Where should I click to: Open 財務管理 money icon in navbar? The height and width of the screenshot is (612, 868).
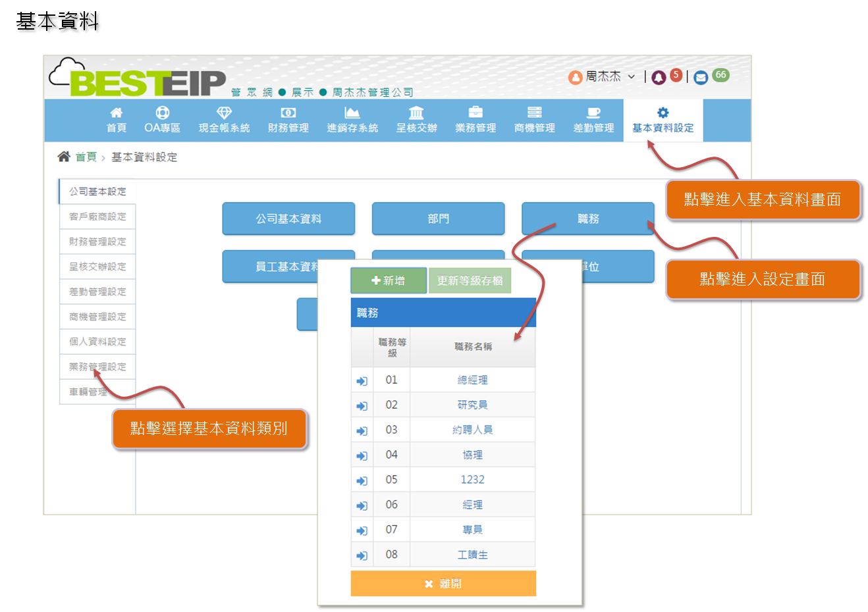pyautogui.click(x=288, y=113)
